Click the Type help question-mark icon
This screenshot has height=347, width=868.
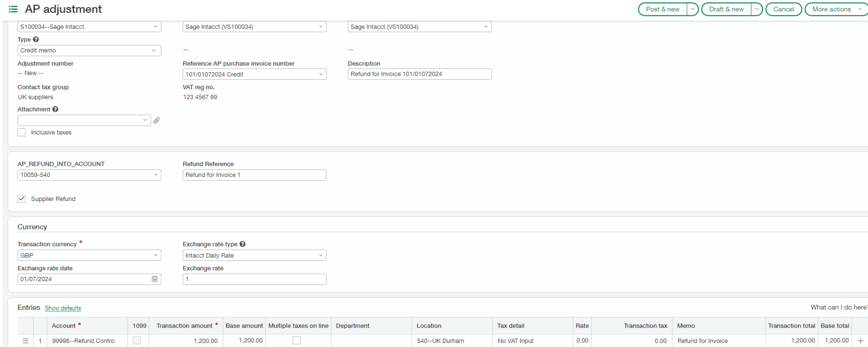(x=36, y=39)
